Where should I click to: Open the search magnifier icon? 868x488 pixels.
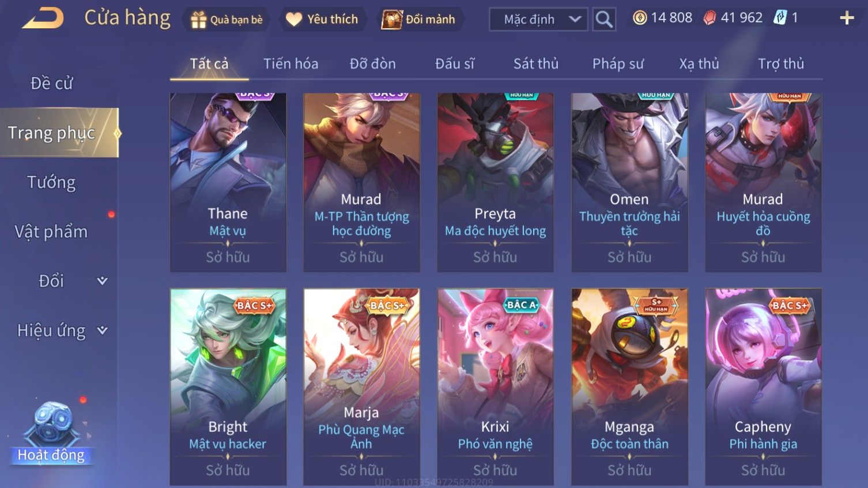click(x=604, y=20)
